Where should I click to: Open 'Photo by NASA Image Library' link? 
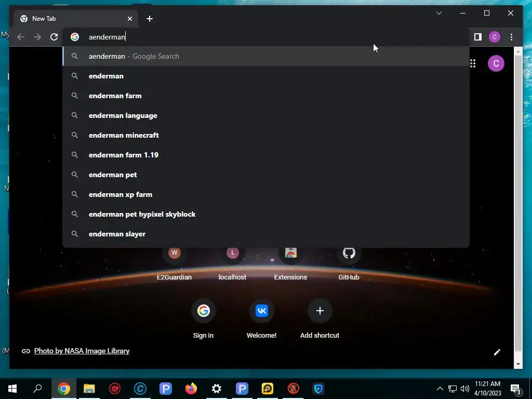pyautogui.click(x=82, y=351)
